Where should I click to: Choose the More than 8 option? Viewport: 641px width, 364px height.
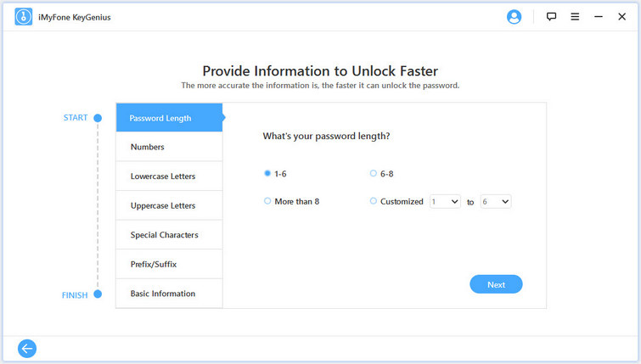267,201
